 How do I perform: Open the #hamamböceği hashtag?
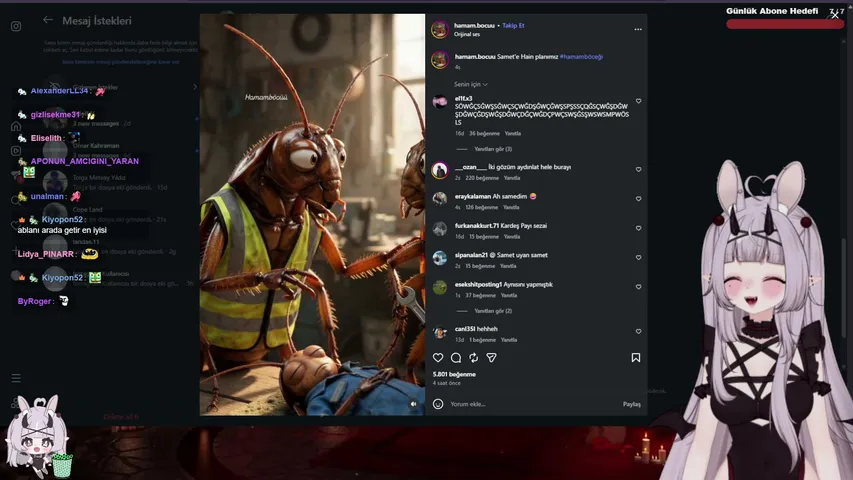coord(581,57)
